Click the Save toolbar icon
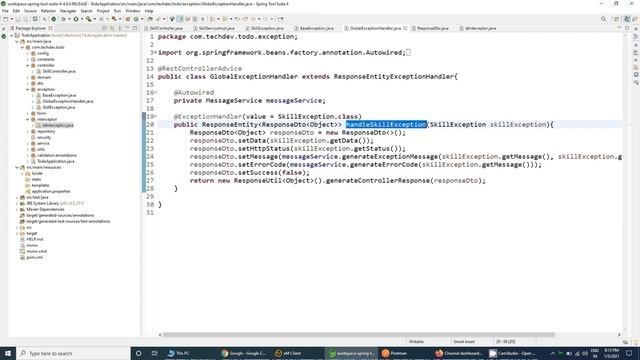Viewport: 640px width, 360px height. (x=18, y=19)
